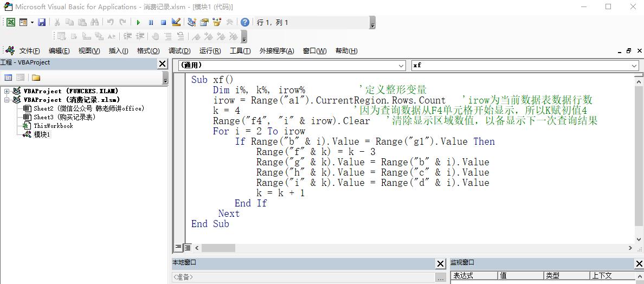Click the View Microsoft Excel icon
Image resolution: width=644 pixels, height=284 pixels.
[10, 22]
